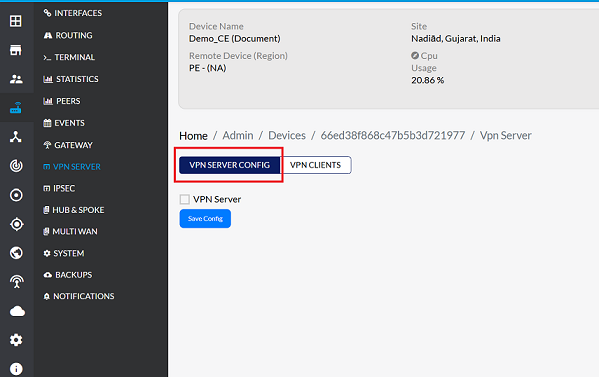Select GATEWAY menu item
The height and width of the screenshot is (377, 599).
(x=68, y=145)
